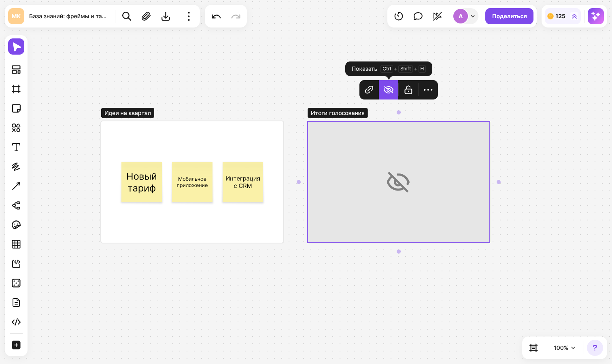Open the timer tool

click(x=399, y=16)
